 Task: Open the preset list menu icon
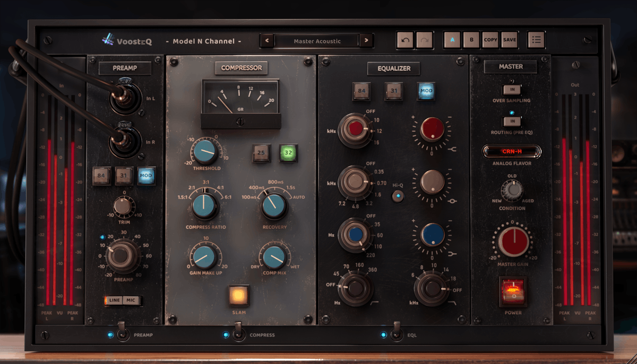tap(536, 40)
